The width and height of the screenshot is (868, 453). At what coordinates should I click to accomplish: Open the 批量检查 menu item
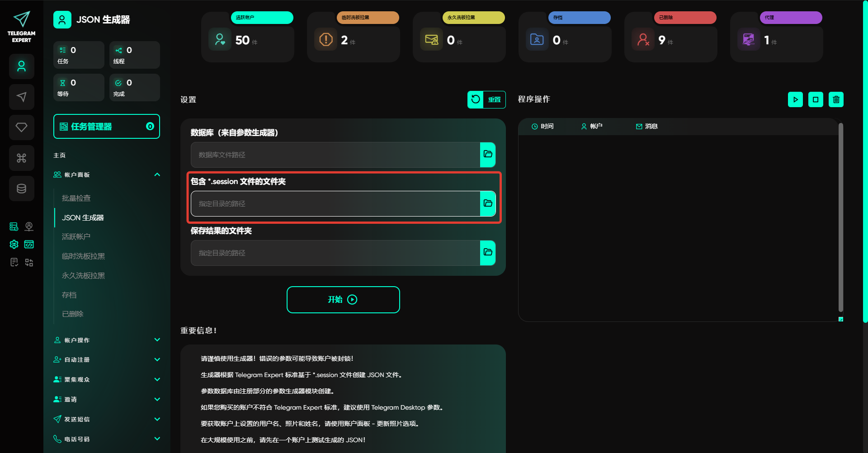[x=76, y=198]
